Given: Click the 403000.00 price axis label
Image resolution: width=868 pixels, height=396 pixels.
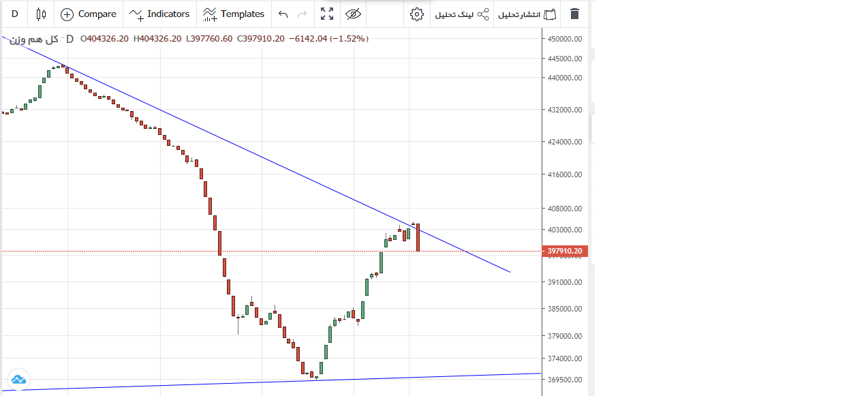Looking at the screenshot, I should pyautogui.click(x=565, y=230).
